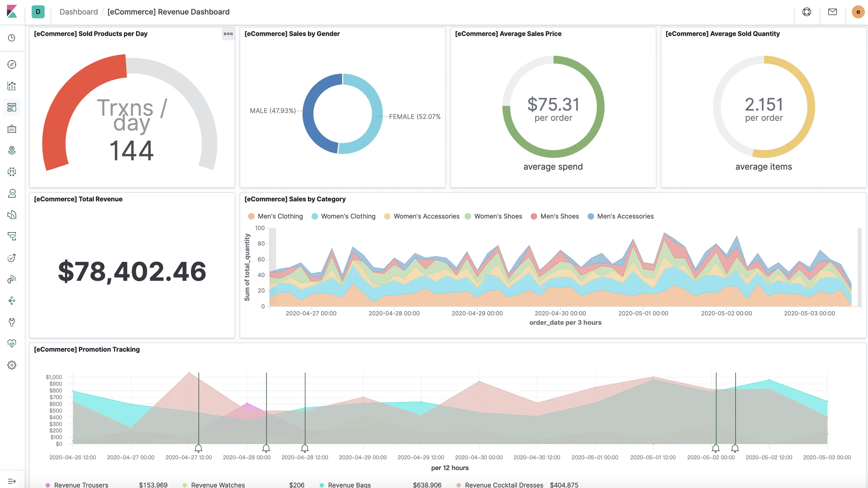The image size is (868, 488).
Task: Click the Kibana logo
Action: point(12,12)
